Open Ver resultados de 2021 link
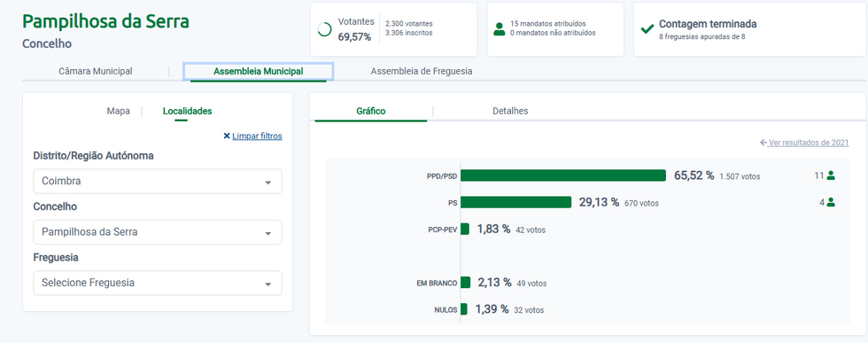The height and width of the screenshot is (343, 868). [809, 143]
